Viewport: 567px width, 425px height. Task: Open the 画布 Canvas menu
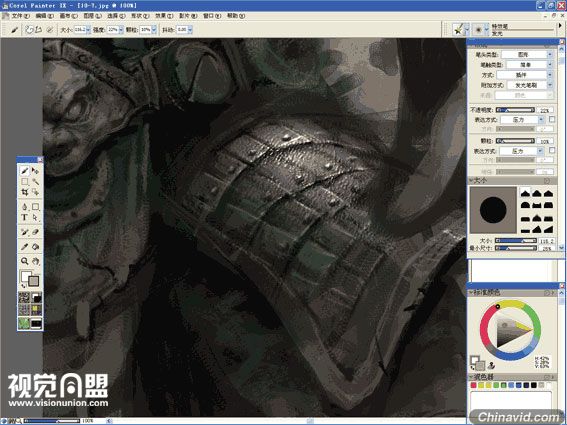point(68,16)
